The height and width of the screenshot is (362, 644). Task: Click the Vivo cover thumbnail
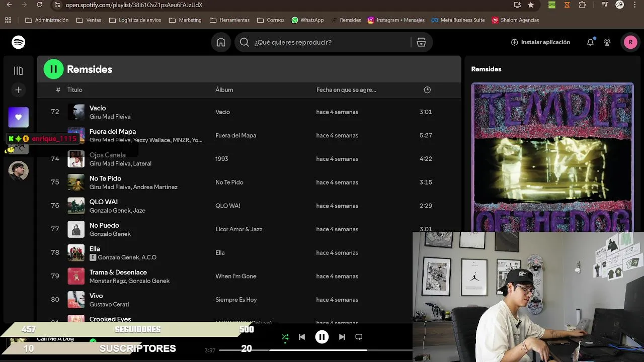click(x=76, y=300)
